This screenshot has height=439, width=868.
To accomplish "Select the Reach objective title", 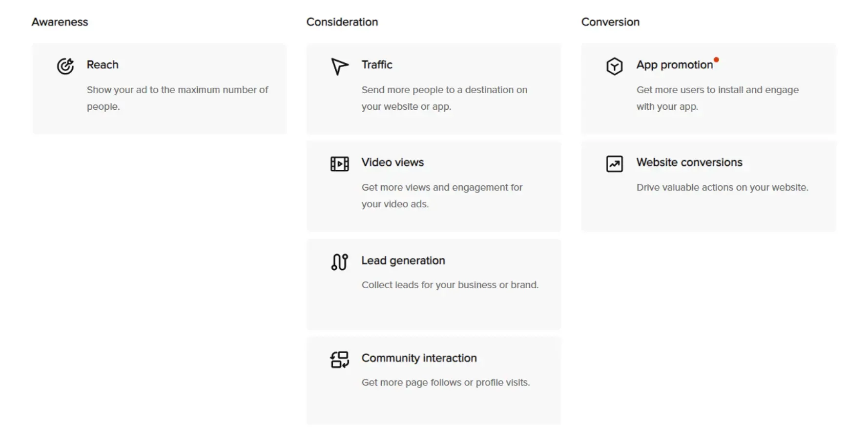I will [103, 65].
